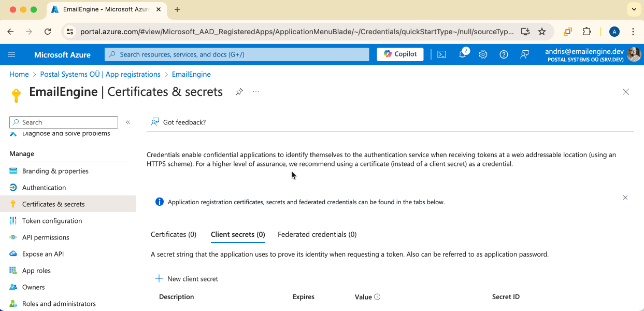Bookmark this page with star icon
This screenshot has height=311, width=644.
(x=542, y=32)
